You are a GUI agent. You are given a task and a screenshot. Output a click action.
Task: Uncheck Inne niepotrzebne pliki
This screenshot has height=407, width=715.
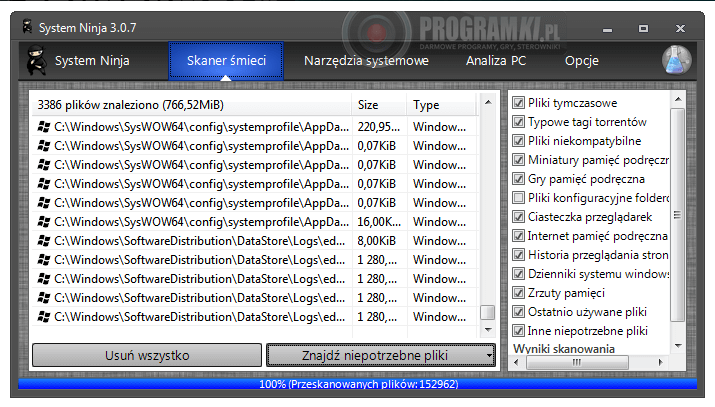[x=518, y=330]
